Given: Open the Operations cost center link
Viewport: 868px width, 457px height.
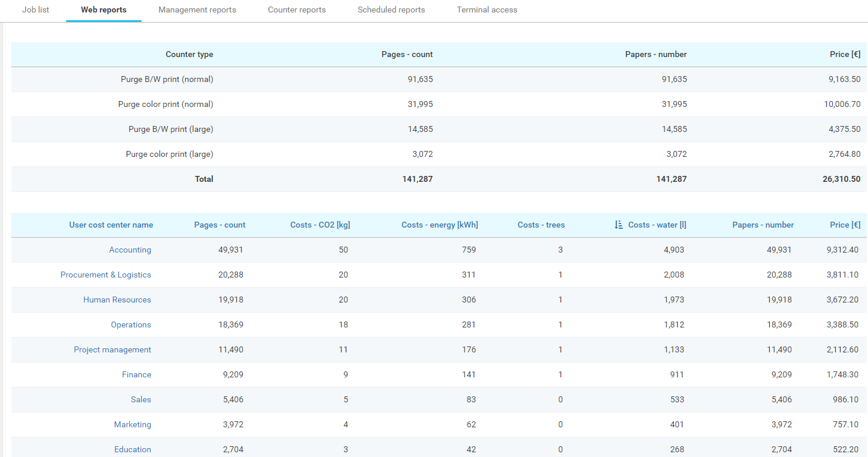Looking at the screenshot, I should click(131, 325).
